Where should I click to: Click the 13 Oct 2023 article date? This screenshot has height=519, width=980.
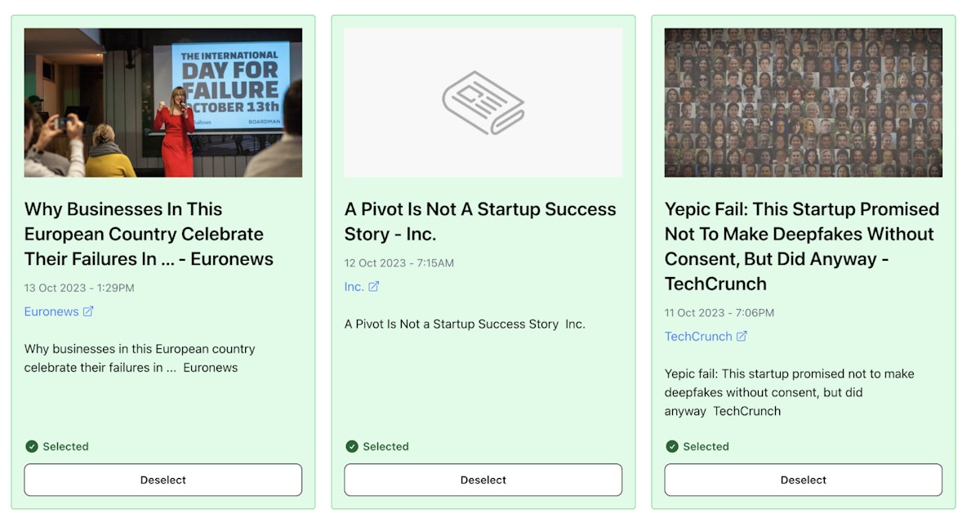coord(79,288)
